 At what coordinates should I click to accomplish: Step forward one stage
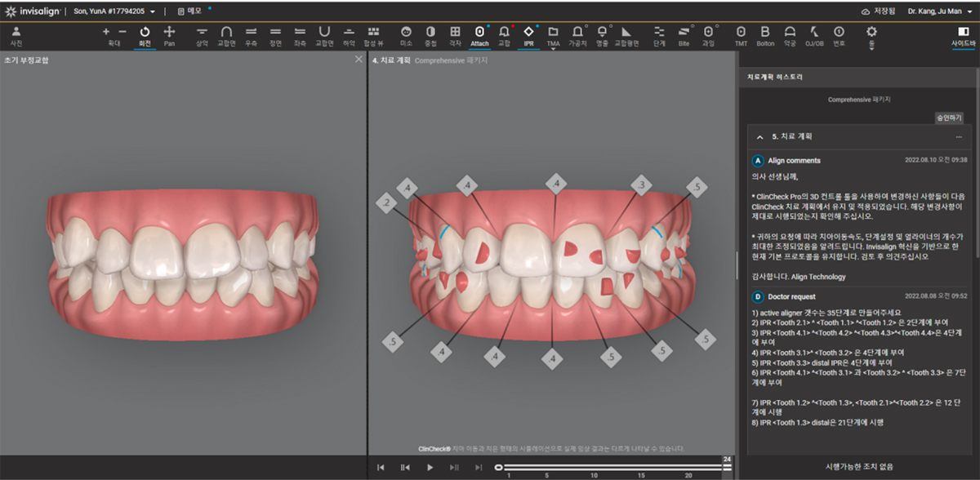(454, 467)
